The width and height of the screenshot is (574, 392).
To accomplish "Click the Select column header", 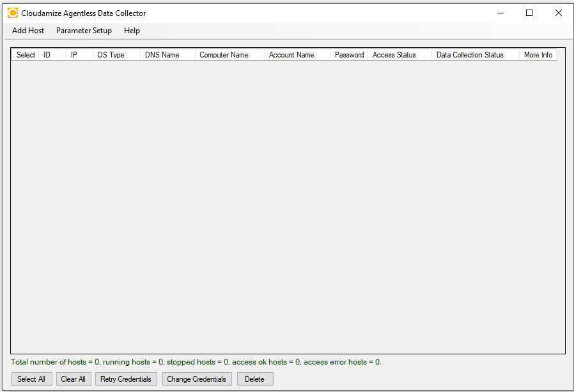I will point(26,55).
